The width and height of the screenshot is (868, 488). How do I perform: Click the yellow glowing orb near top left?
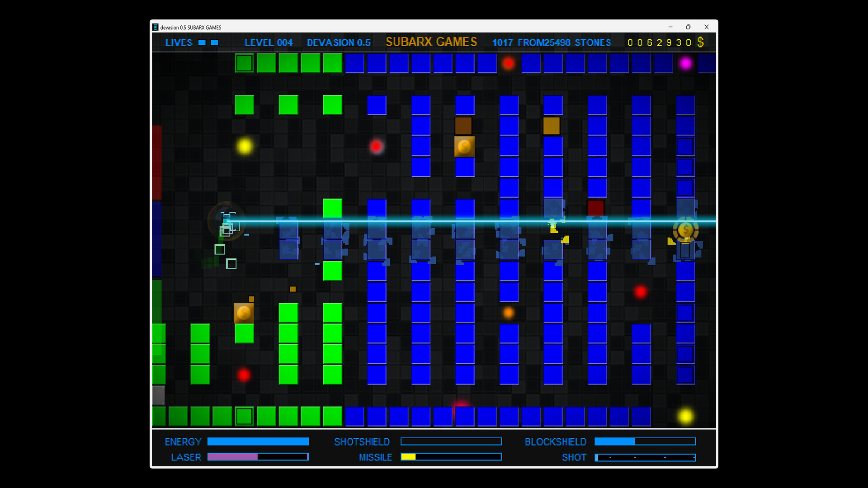[244, 145]
